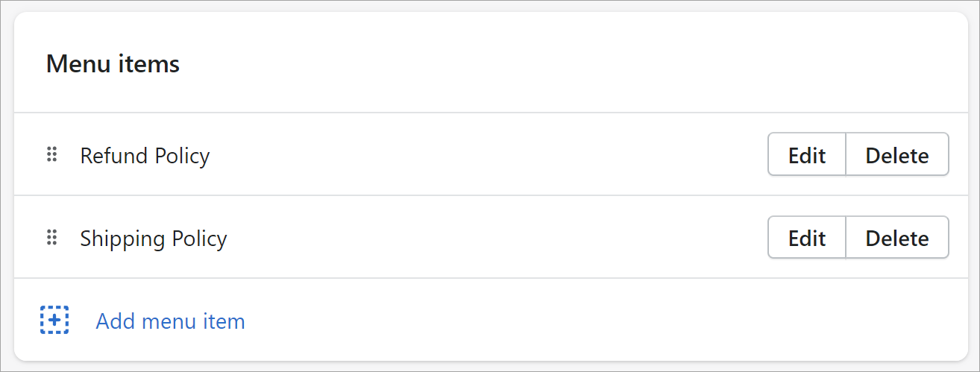Click the blue Add menu item text
980x372 pixels.
(170, 321)
